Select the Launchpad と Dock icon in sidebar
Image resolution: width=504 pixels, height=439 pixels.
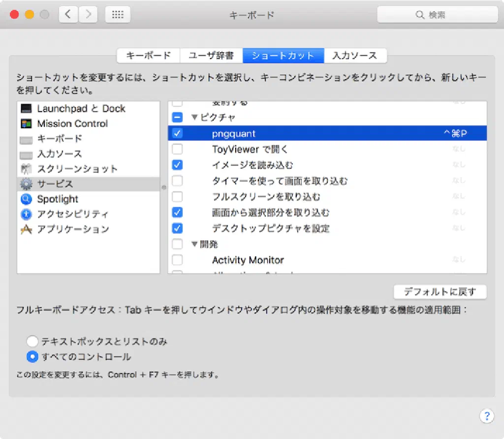pos(27,109)
